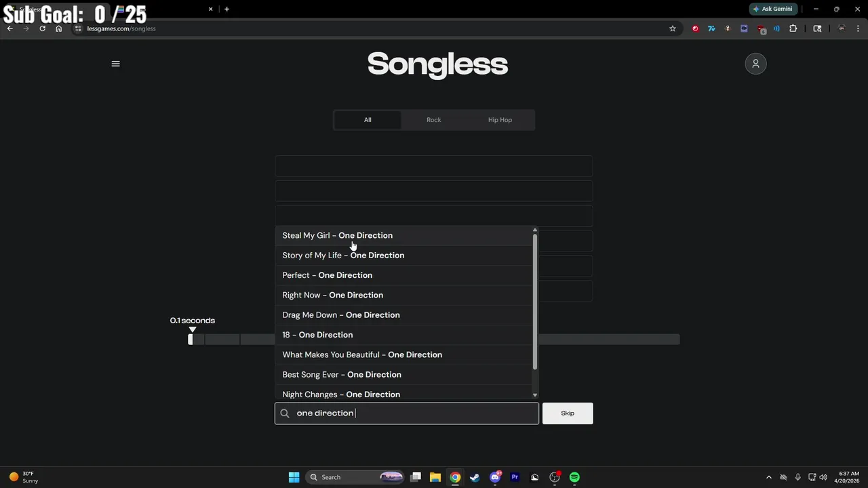Click the Ask Gemini button
Screen dimensions: 868x488
pos(772,9)
